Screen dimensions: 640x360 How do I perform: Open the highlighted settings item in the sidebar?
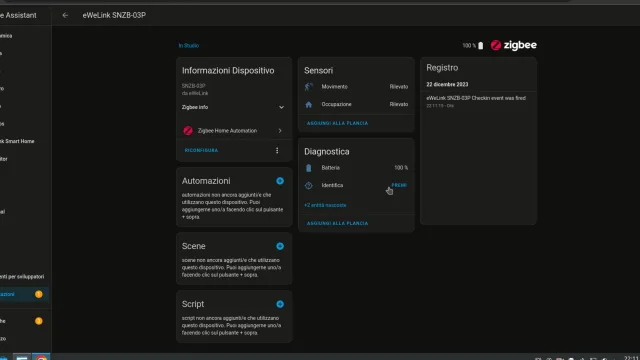24,294
